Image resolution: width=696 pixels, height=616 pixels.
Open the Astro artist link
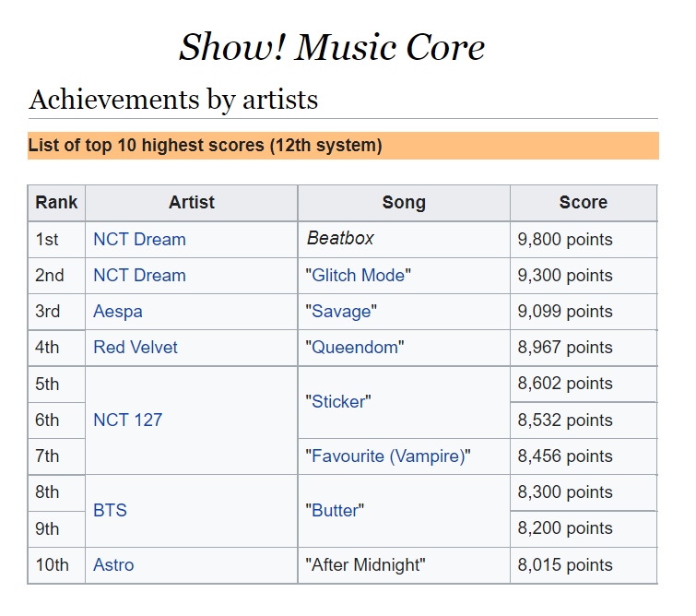(x=113, y=565)
